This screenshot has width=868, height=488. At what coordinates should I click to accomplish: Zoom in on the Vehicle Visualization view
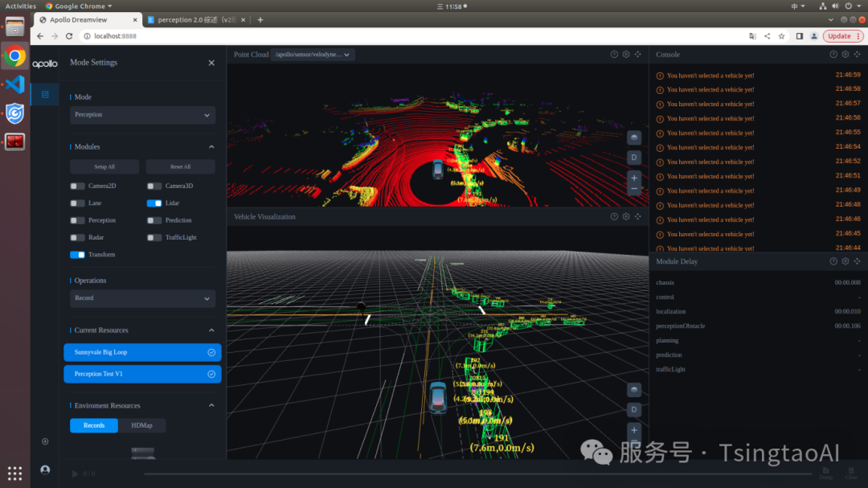click(x=634, y=430)
